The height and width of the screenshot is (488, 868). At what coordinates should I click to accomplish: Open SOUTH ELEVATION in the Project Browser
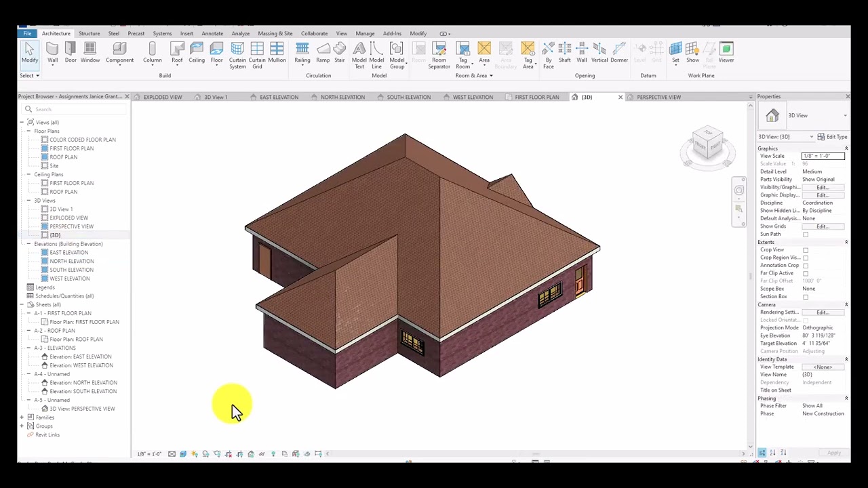click(71, 270)
